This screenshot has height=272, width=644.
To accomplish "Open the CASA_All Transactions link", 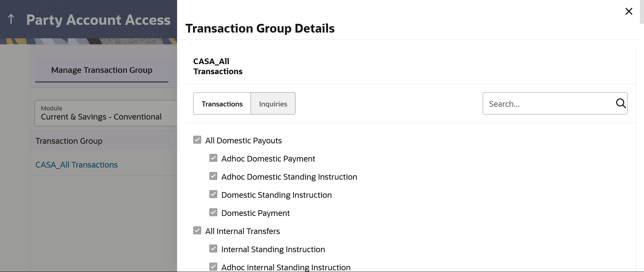I will pos(76,165).
